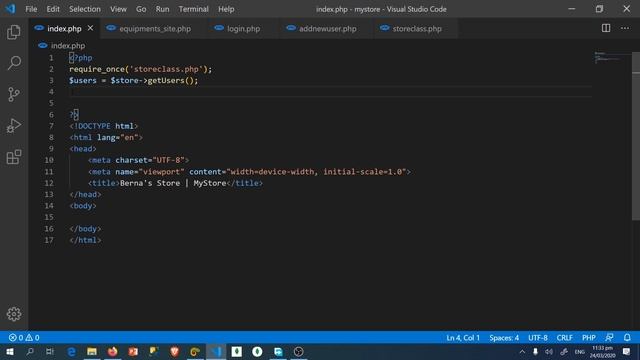Open PowerPoint from taskbar
The width and height of the screenshot is (640, 360).
(133, 351)
